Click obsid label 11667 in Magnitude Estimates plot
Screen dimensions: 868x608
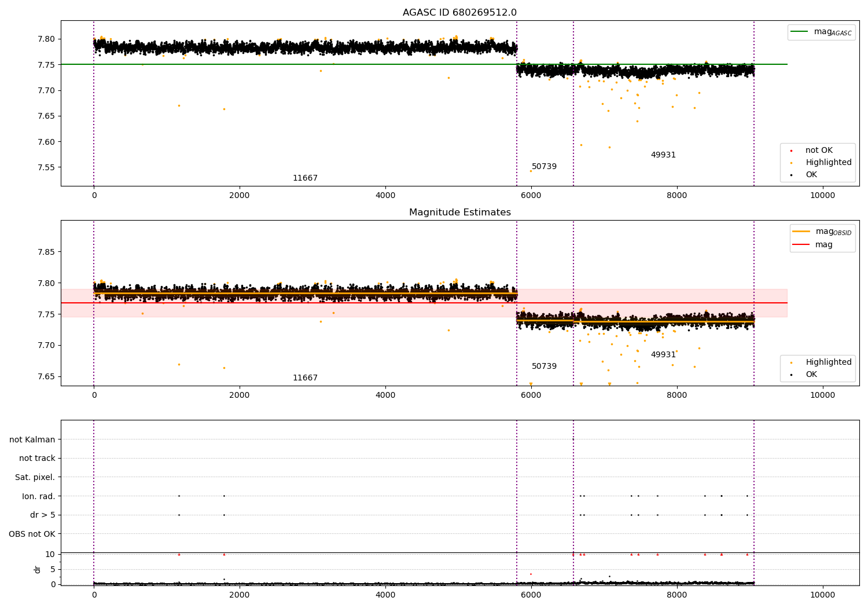(305, 378)
